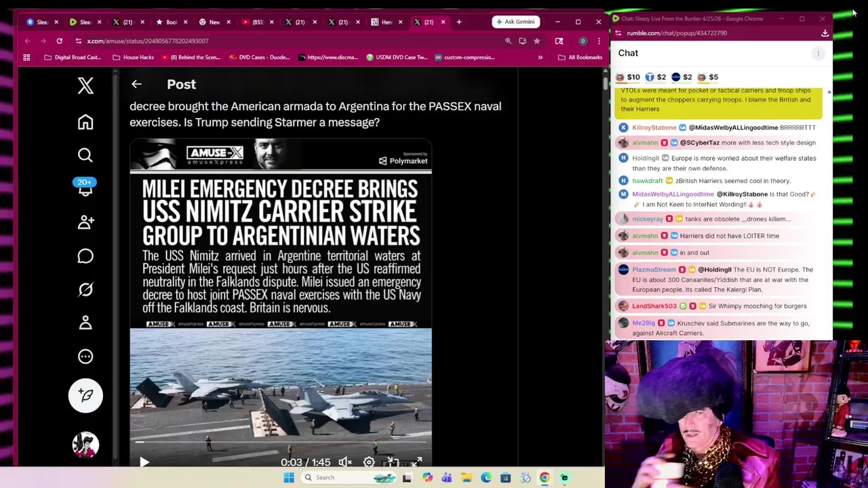868x488 pixels.
Task: Click the Rumble popup site settings icon
Action: (618, 33)
